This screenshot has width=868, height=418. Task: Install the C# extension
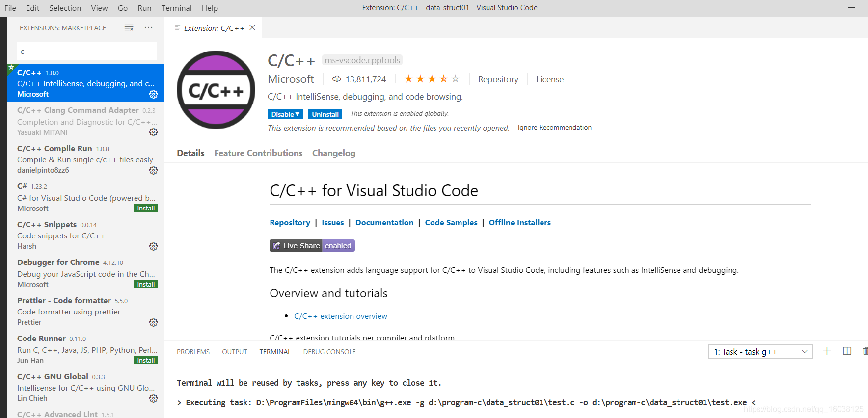(x=146, y=208)
